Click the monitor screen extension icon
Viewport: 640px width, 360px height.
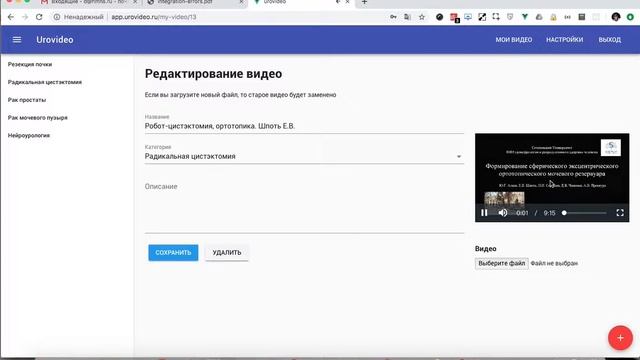[468, 17]
